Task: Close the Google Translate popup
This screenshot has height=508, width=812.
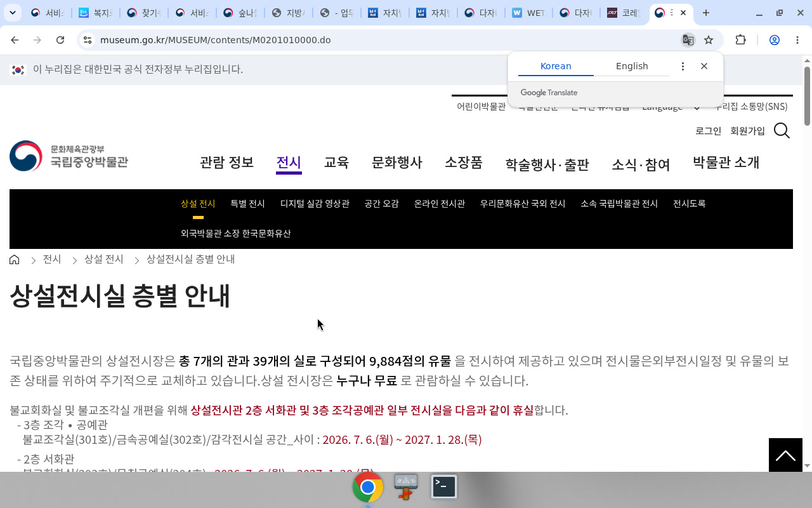Action: [x=704, y=66]
